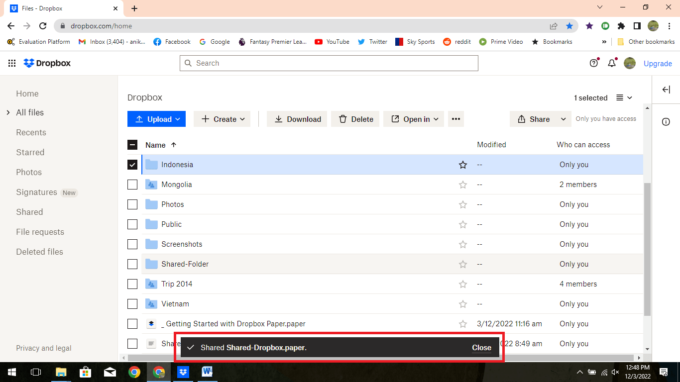Expand the Create dropdown

pos(222,119)
